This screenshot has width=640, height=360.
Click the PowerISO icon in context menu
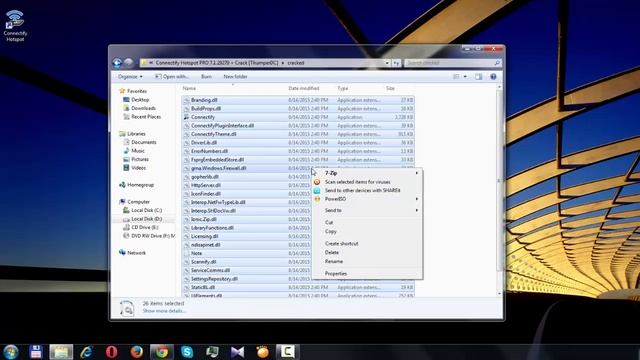coord(317,199)
